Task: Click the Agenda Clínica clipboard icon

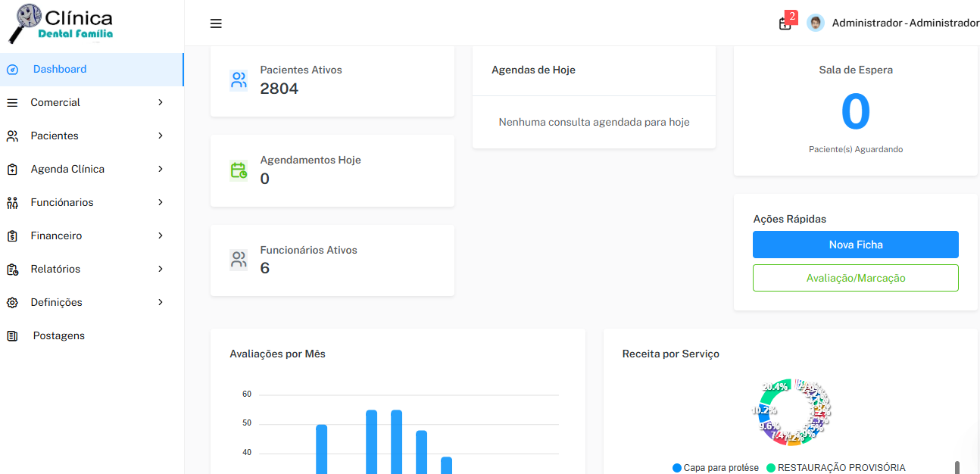Action: [12, 170]
